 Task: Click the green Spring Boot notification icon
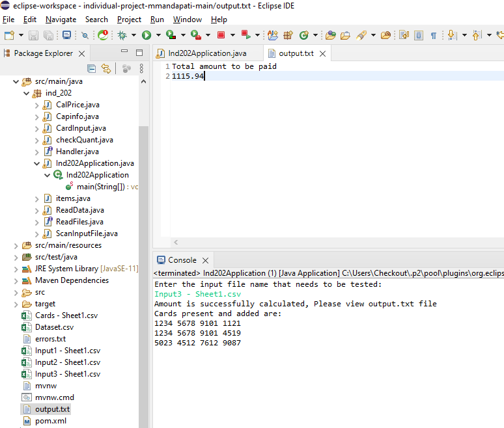pyautogui.click(x=103, y=35)
